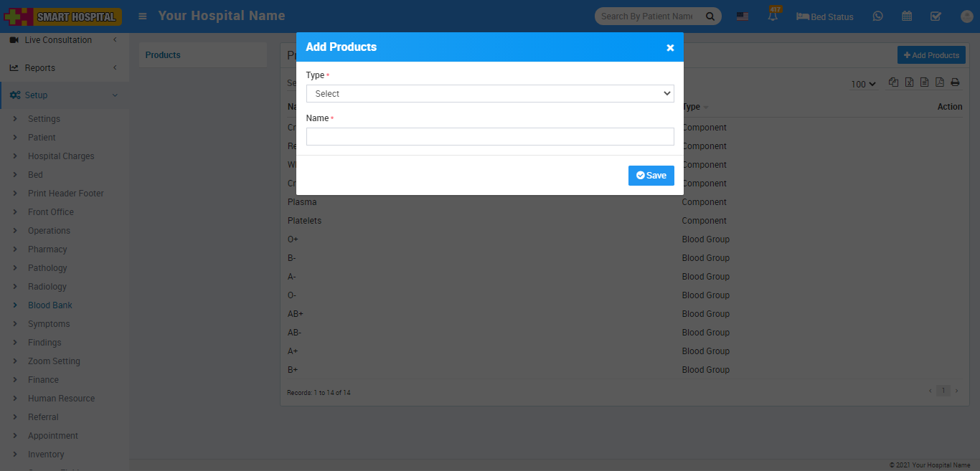
Task: Click the Name input field
Action: [x=490, y=137]
